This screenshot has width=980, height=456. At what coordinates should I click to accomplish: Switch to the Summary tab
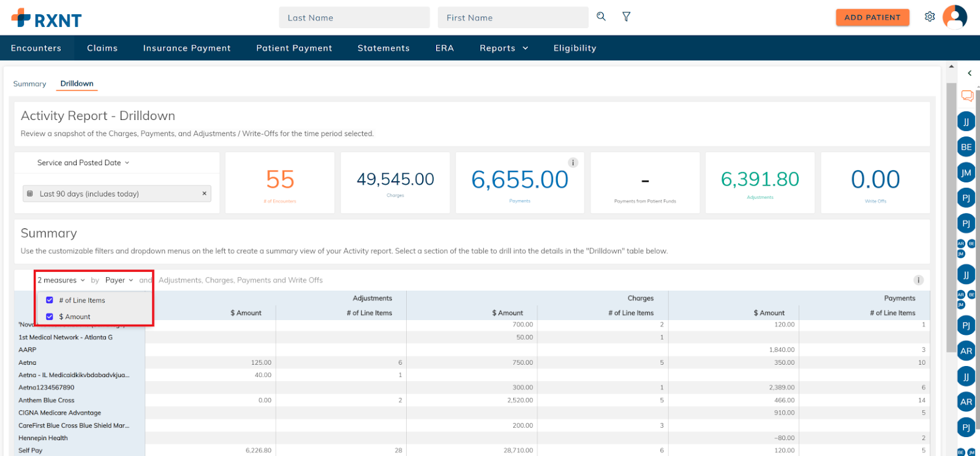(29, 84)
